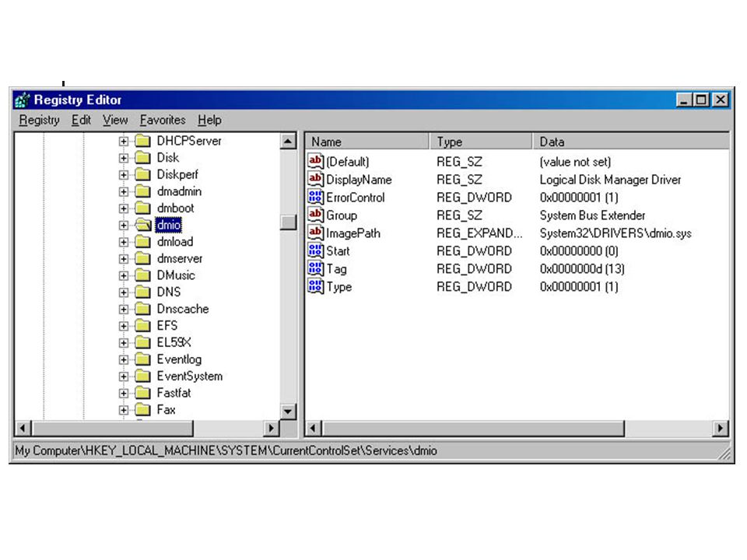
Task: Select the DisplayName value name
Action: coord(359,180)
